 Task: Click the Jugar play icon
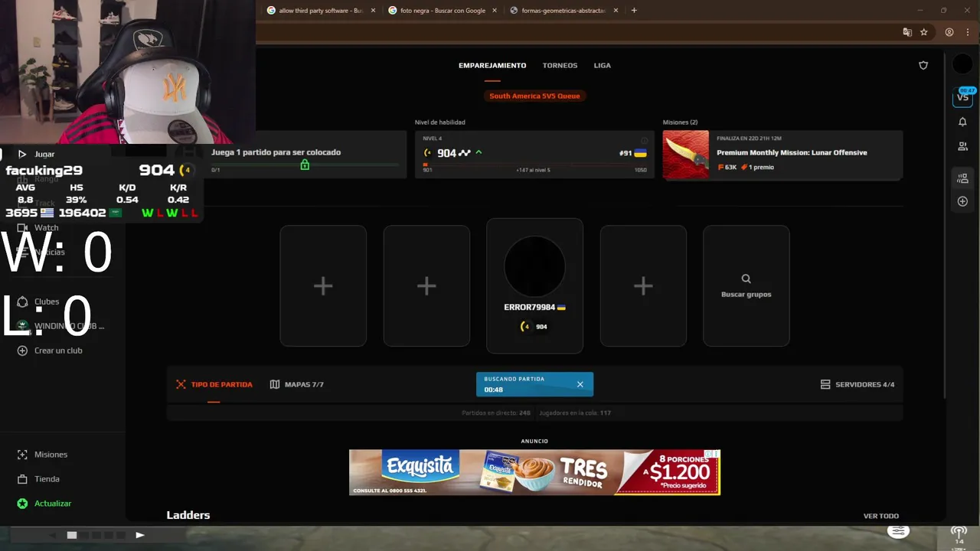(22, 154)
